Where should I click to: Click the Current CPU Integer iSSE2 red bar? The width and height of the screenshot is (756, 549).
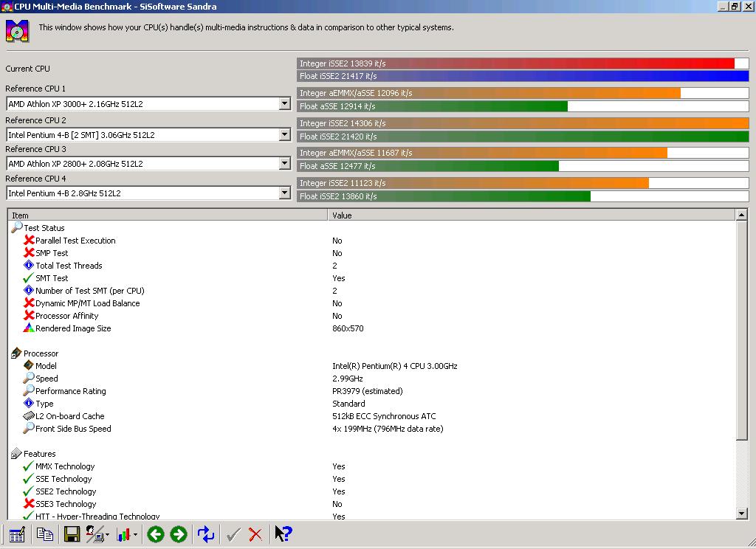tap(523, 63)
